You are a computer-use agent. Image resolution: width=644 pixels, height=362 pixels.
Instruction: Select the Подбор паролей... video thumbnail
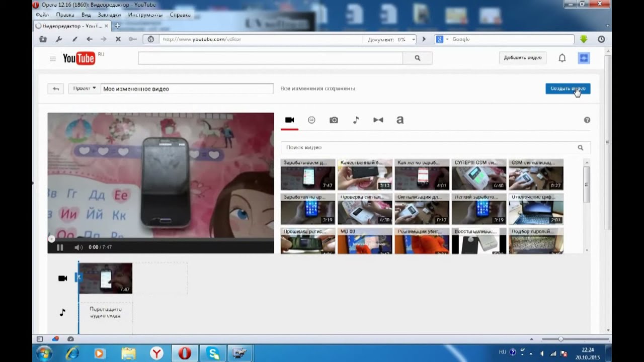tap(536, 241)
